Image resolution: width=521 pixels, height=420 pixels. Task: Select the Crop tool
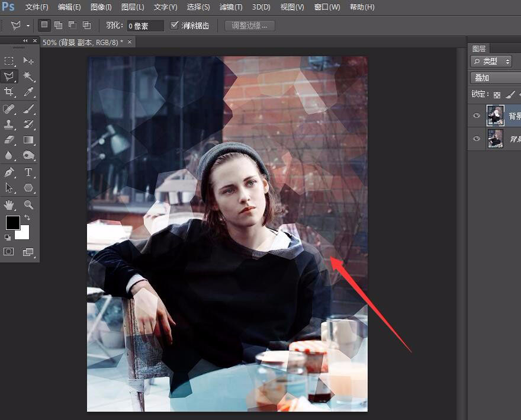[x=9, y=92]
